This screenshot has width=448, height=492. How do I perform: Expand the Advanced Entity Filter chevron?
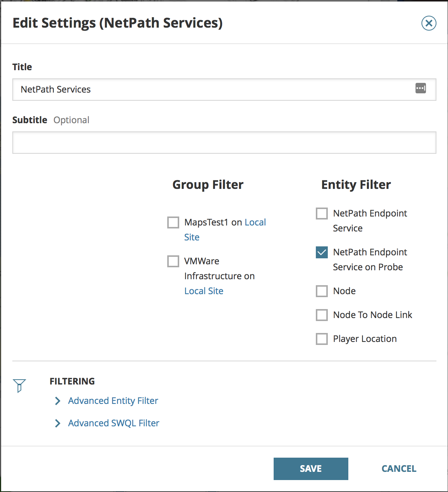click(57, 401)
